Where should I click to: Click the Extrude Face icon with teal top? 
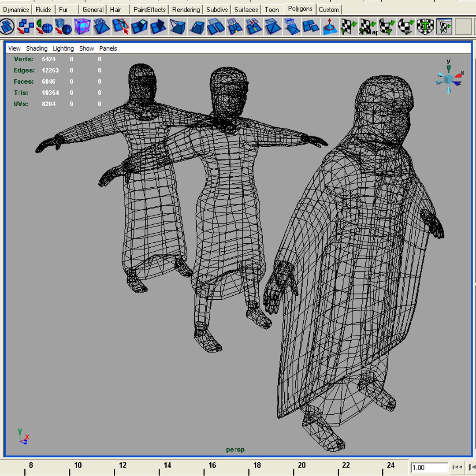139,26
